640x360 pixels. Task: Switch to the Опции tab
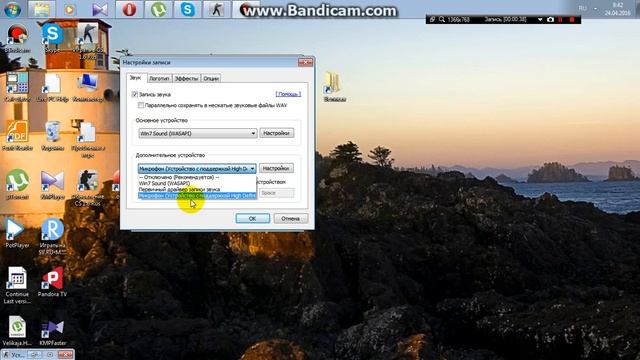(x=211, y=78)
